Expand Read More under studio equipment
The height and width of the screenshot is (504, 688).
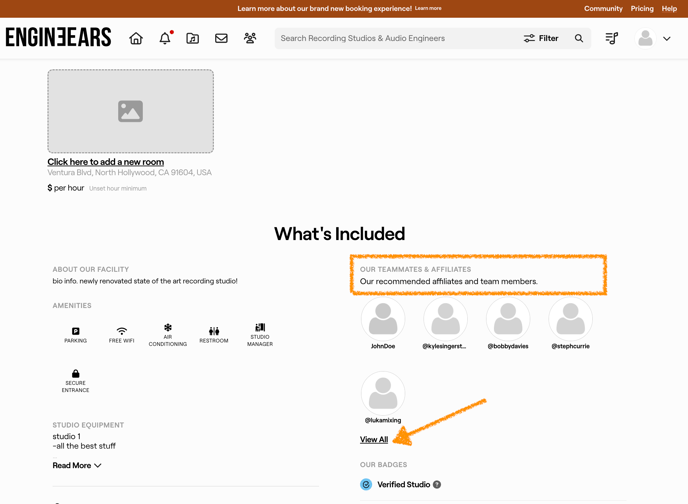(77, 465)
